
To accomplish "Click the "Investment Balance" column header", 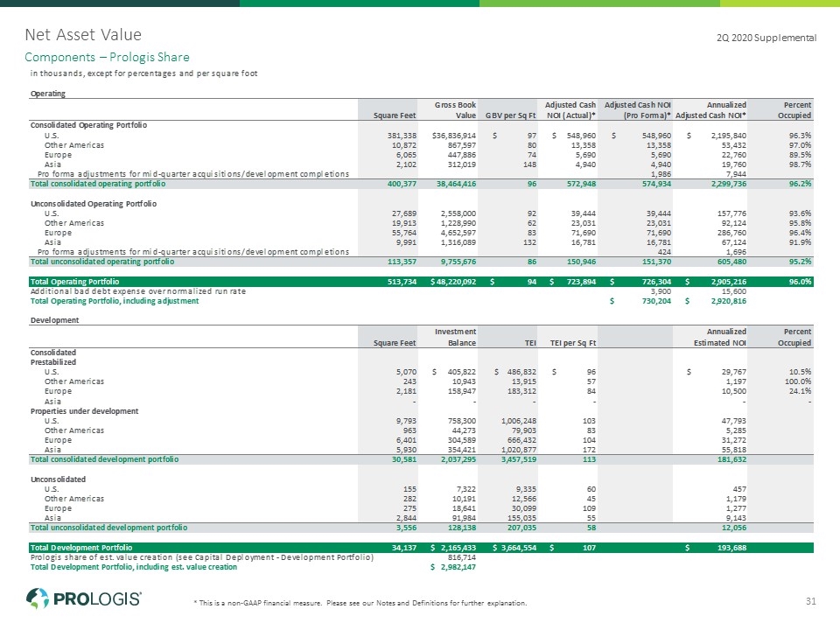I will [455, 338].
